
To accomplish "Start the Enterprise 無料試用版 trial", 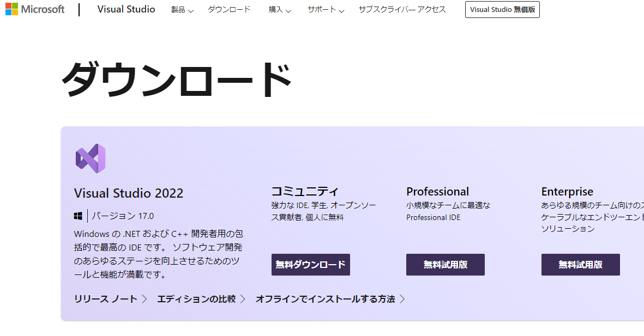I will [580, 265].
